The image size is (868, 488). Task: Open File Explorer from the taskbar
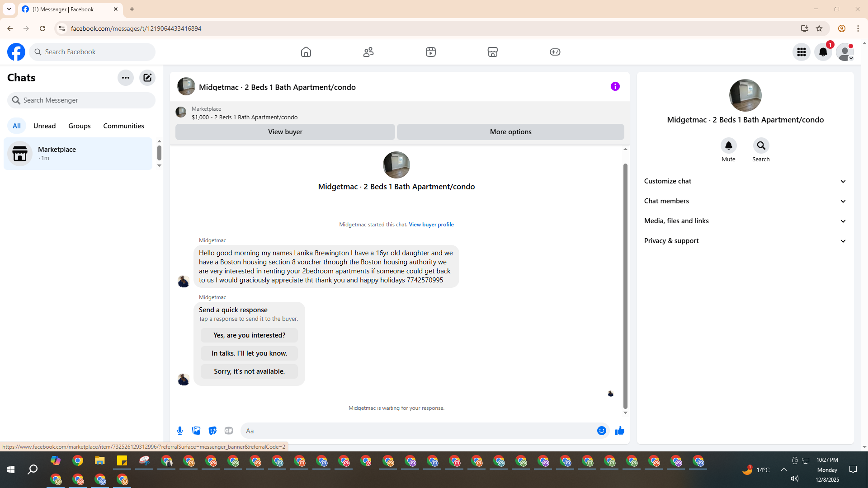(x=100, y=461)
